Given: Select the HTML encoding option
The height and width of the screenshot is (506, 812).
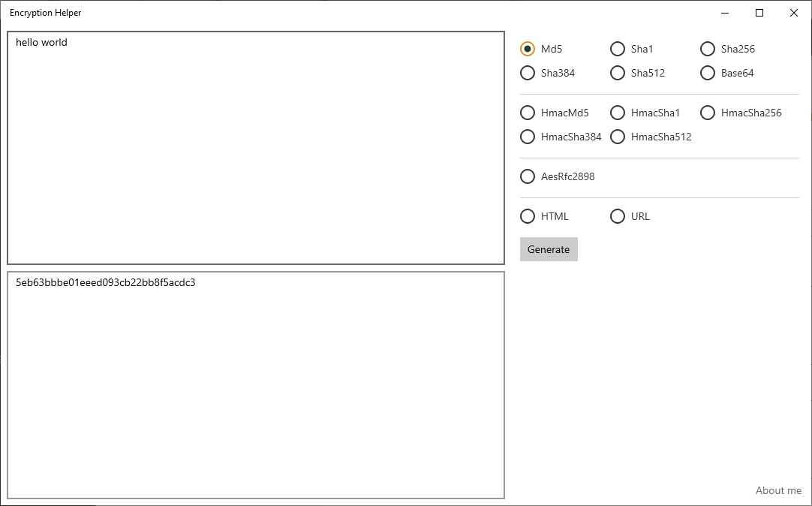Looking at the screenshot, I should [528, 216].
